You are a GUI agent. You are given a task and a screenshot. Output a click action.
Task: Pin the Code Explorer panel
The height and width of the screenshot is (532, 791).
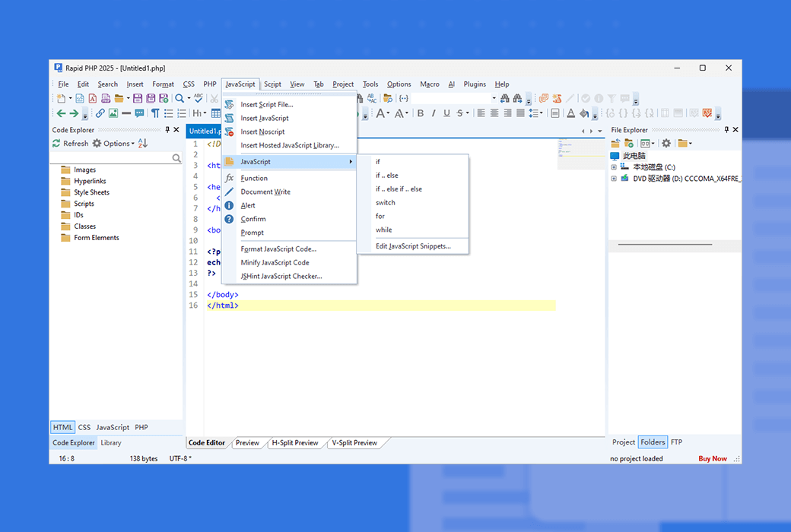coord(167,130)
